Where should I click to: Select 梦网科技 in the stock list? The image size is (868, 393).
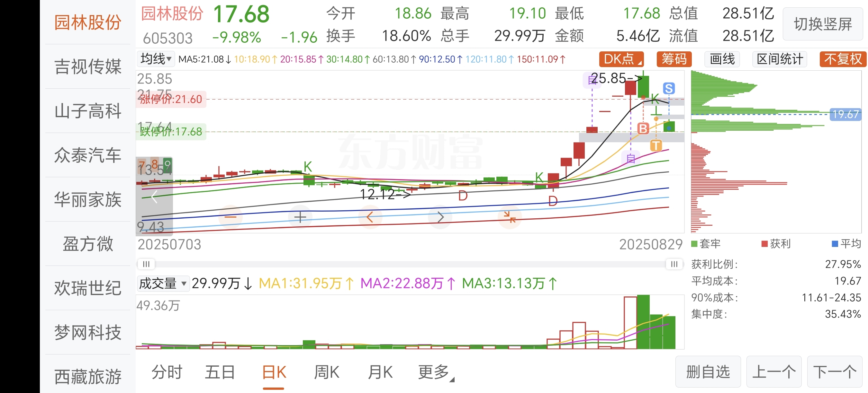[x=88, y=332]
